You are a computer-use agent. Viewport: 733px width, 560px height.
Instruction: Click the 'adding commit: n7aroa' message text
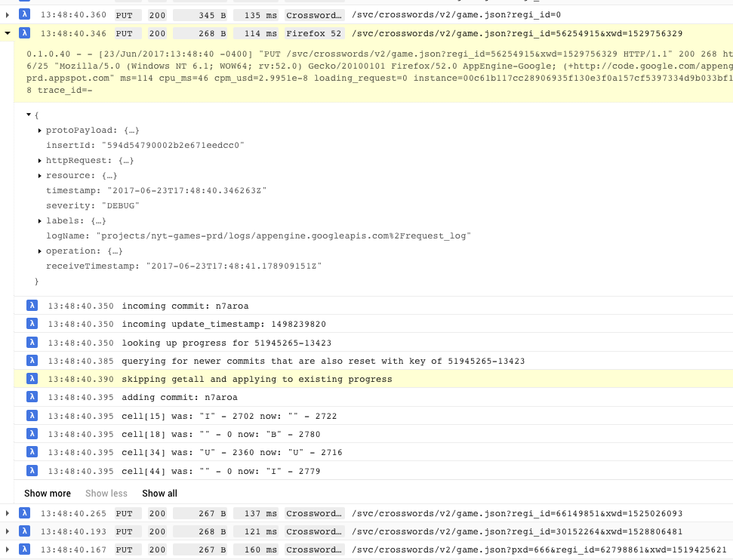point(180,397)
